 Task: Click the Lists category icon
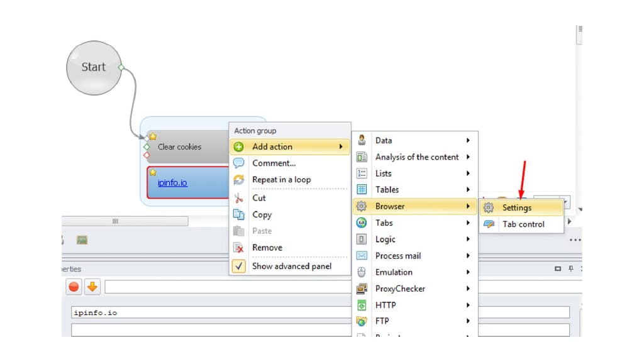(x=362, y=173)
